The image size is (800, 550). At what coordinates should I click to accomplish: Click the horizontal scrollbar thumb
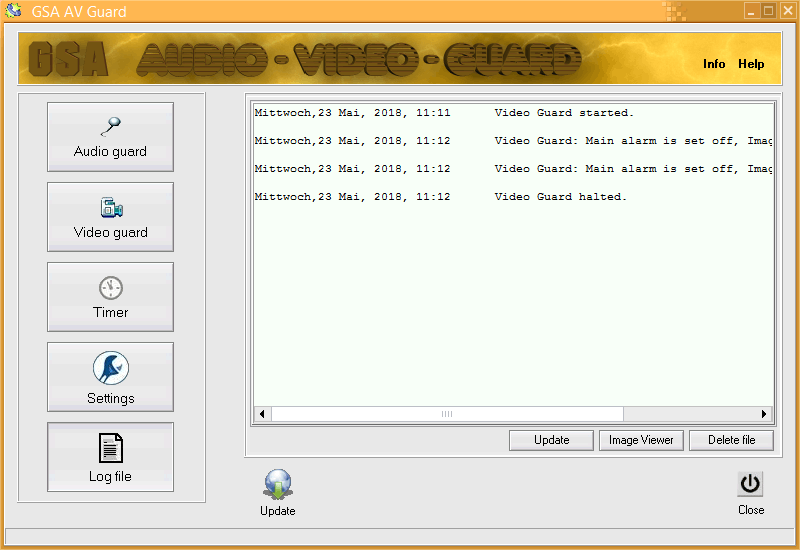point(447,414)
